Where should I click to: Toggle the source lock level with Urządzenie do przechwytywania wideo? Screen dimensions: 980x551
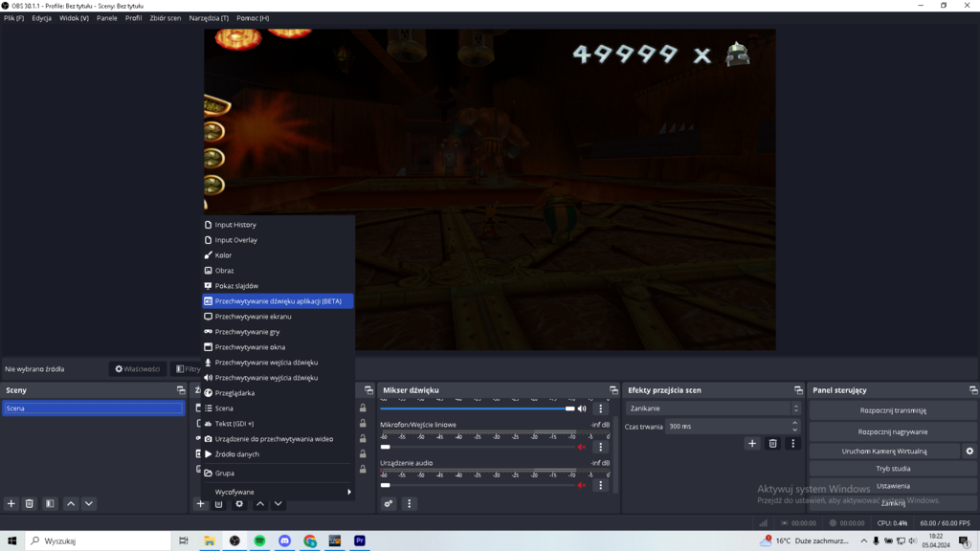tap(363, 438)
